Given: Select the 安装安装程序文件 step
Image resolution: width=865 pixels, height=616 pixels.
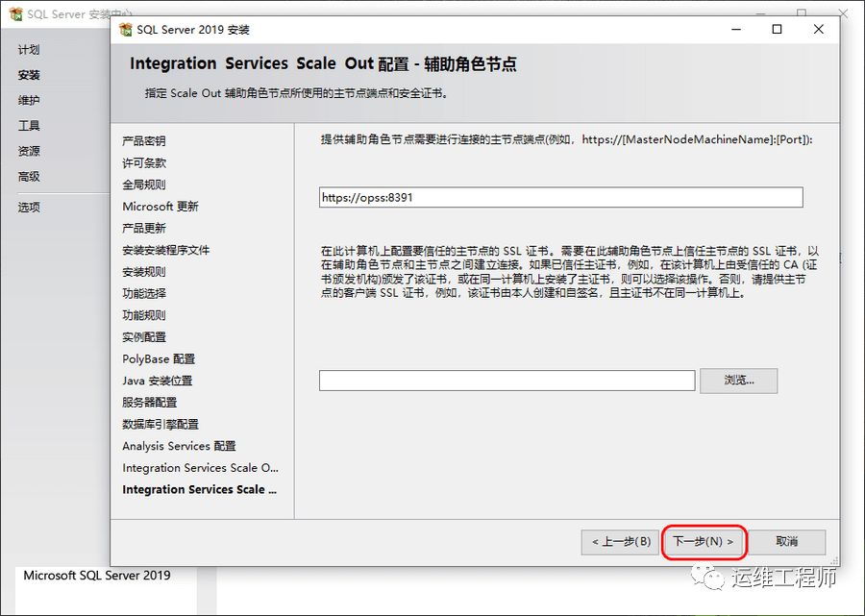Looking at the screenshot, I should coord(166,250).
